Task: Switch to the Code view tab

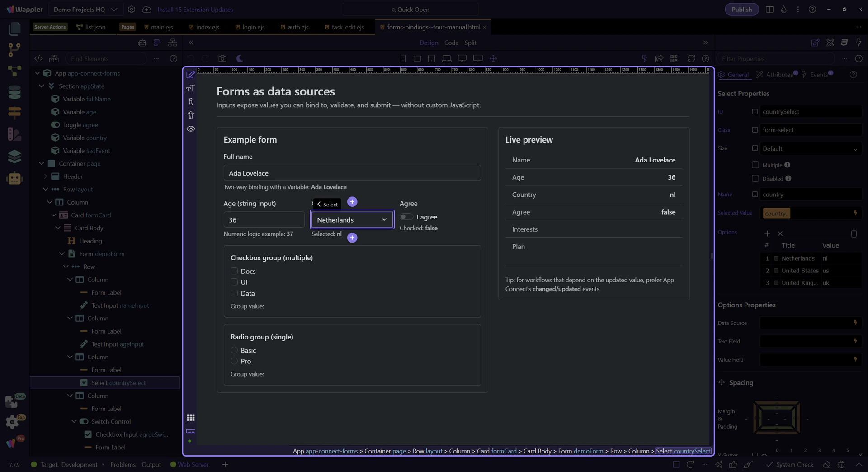Action: 451,43
